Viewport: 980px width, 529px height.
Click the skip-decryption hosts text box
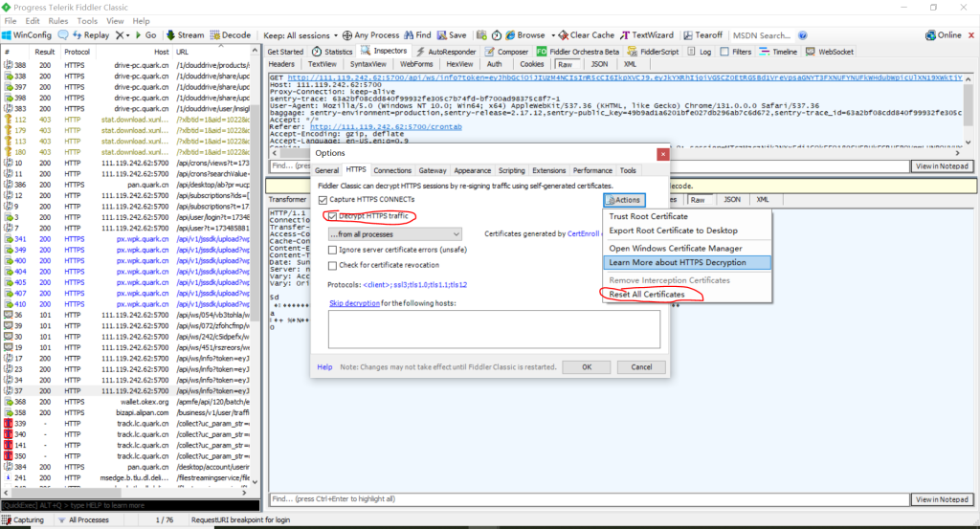tap(494, 329)
